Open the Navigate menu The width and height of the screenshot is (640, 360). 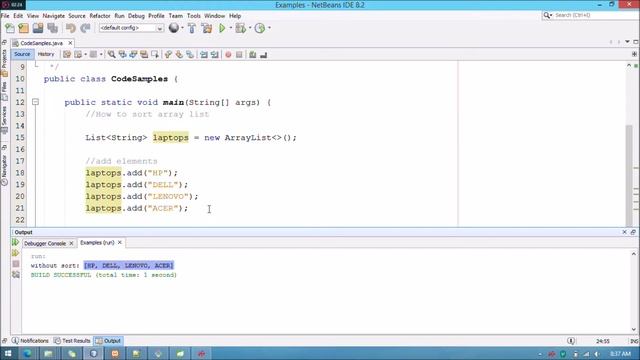[x=53, y=16]
